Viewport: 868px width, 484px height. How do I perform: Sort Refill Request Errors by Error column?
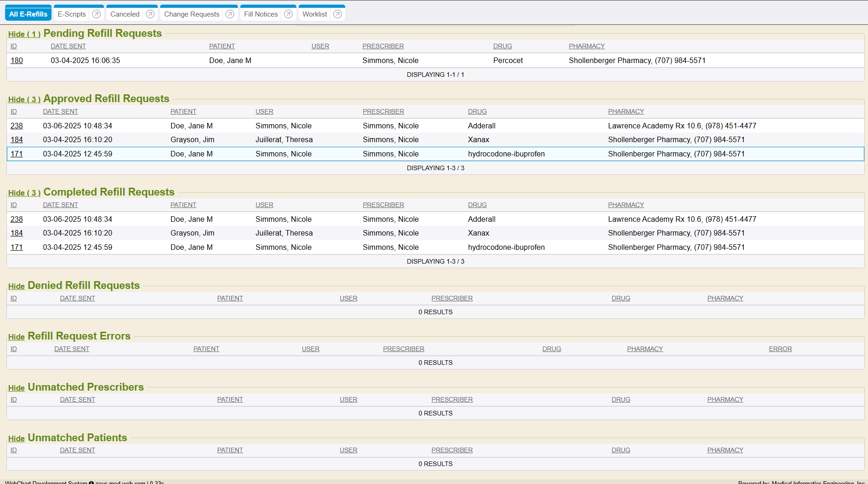click(x=780, y=349)
